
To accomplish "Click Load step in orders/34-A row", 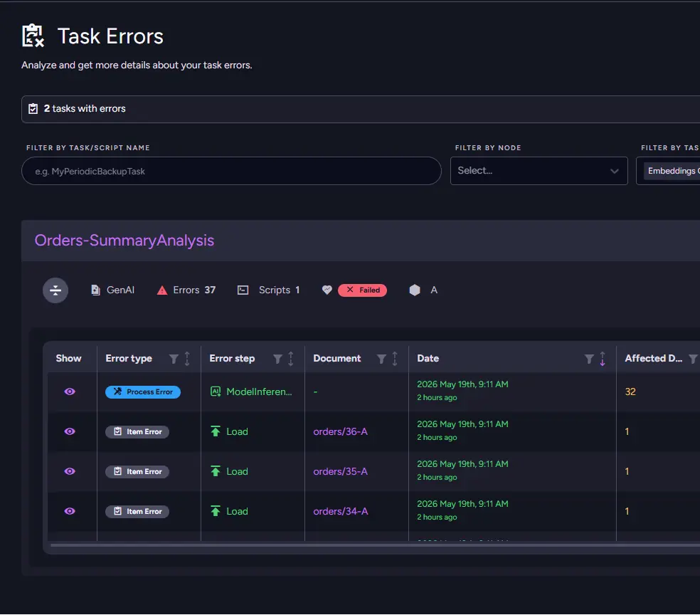I will pyautogui.click(x=230, y=511).
